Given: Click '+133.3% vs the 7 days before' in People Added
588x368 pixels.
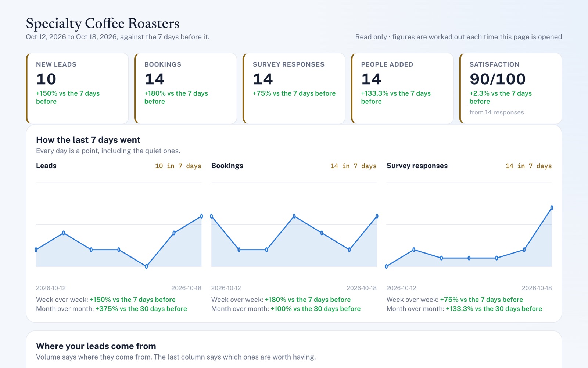Looking at the screenshot, I should (x=396, y=98).
